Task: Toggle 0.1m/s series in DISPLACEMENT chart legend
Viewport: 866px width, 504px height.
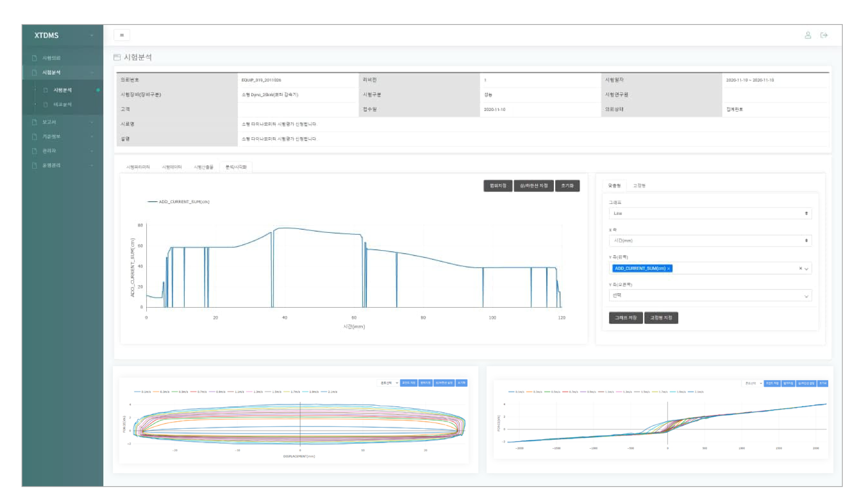Action: (142, 392)
